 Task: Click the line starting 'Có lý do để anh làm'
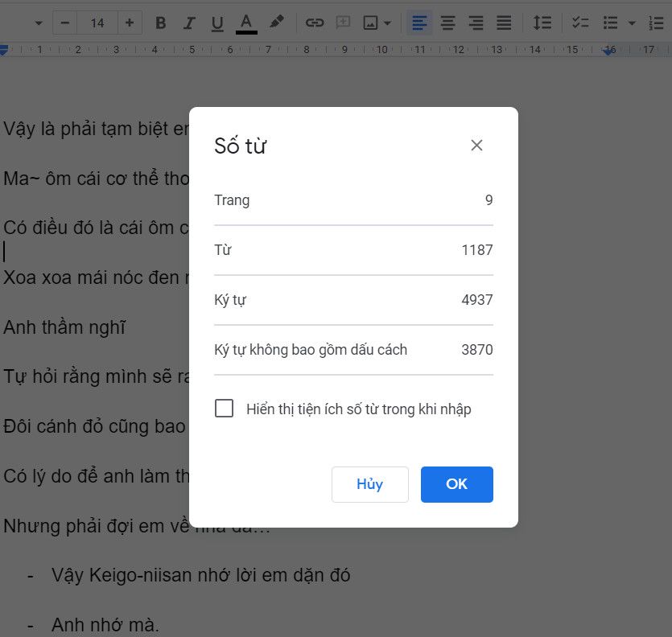(x=96, y=476)
